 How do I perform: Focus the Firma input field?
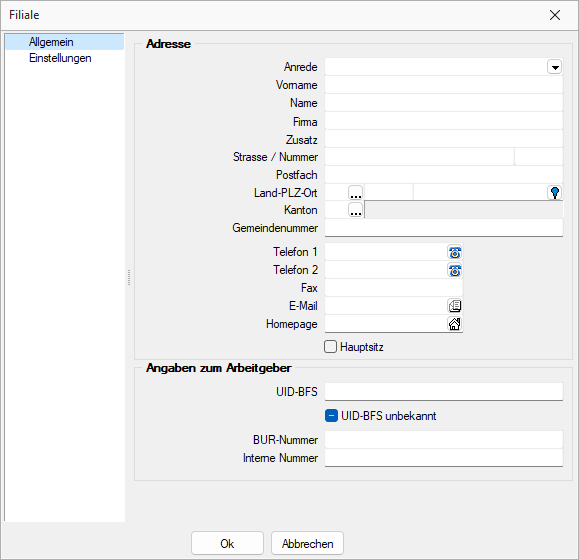(x=444, y=121)
